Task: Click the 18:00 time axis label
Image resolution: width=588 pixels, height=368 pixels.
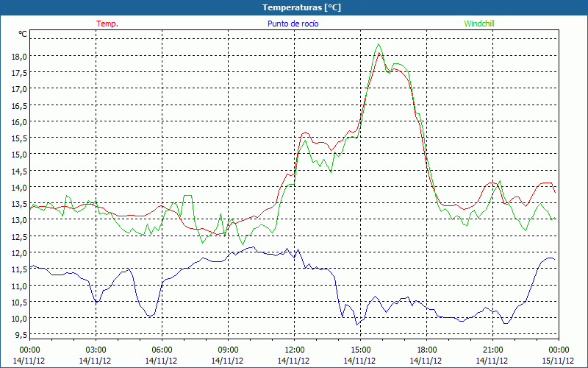Action: [426, 350]
